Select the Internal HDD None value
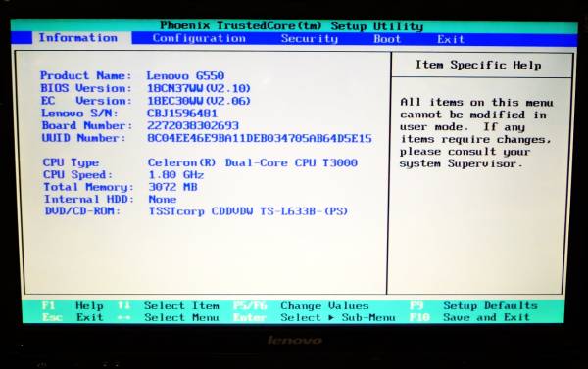The image size is (588, 369). [163, 199]
